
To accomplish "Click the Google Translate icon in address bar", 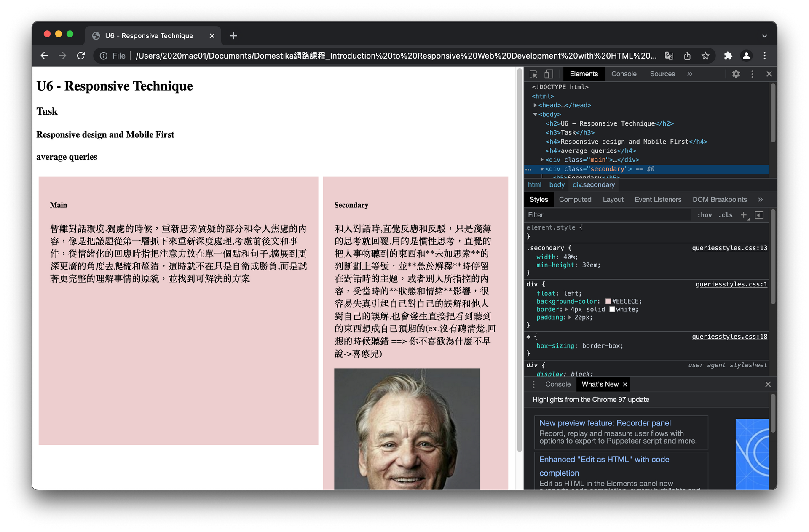I will 669,56.
